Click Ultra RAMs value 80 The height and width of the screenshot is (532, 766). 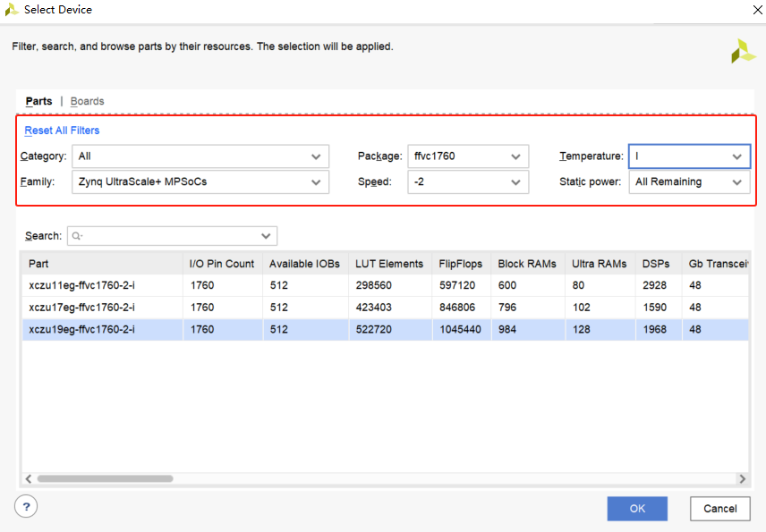[x=578, y=285]
